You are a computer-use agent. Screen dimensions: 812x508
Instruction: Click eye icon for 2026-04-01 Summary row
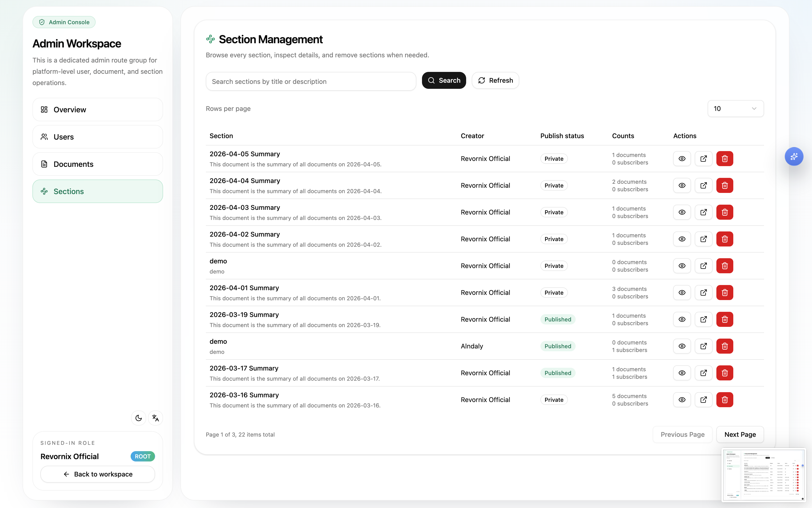click(682, 293)
